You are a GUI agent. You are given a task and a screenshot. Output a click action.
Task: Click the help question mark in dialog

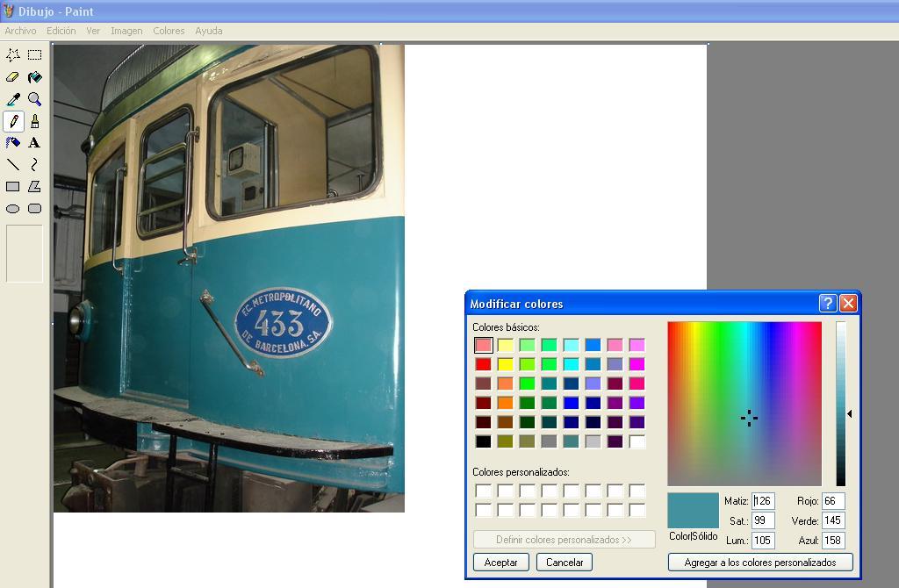(827, 304)
